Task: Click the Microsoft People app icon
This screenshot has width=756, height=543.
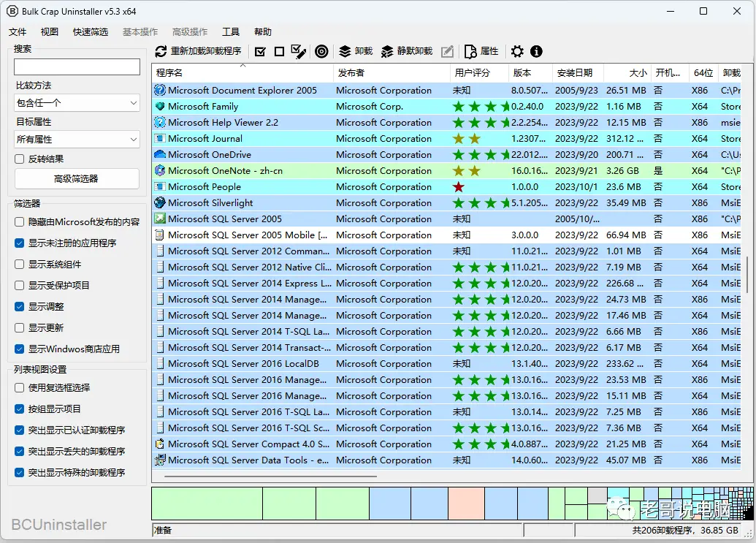Action: 159,186
